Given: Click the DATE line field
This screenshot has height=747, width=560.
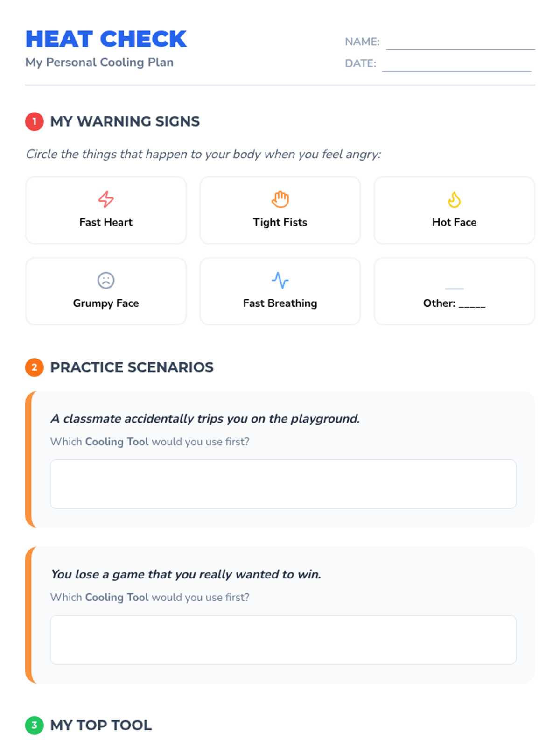Looking at the screenshot, I should click(456, 65).
